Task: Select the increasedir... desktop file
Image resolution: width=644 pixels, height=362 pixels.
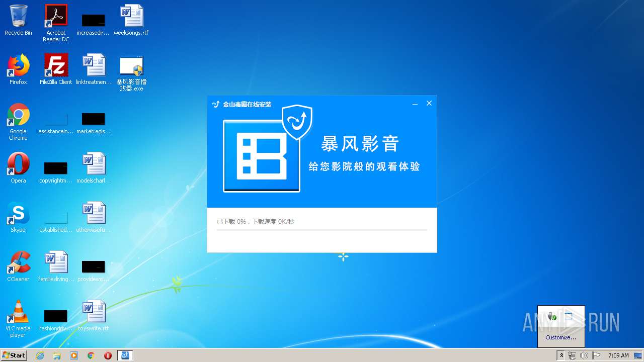Action: tap(93, 23)
